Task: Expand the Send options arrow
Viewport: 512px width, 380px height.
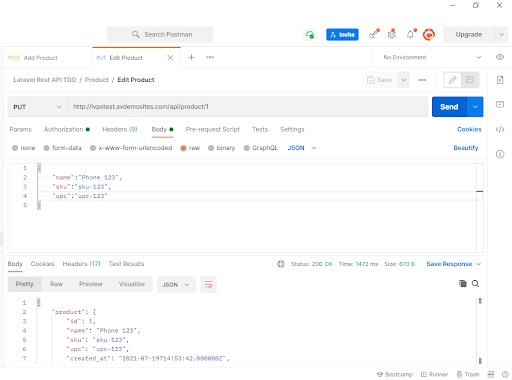Action: pyautogui.click(x=475, y=107)
